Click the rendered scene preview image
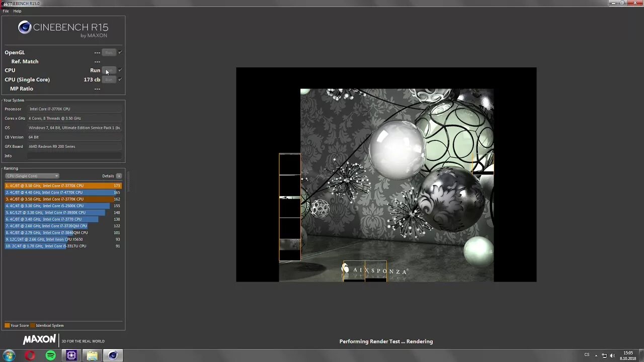The image size is (644, 362). click(x=386, y=174)
